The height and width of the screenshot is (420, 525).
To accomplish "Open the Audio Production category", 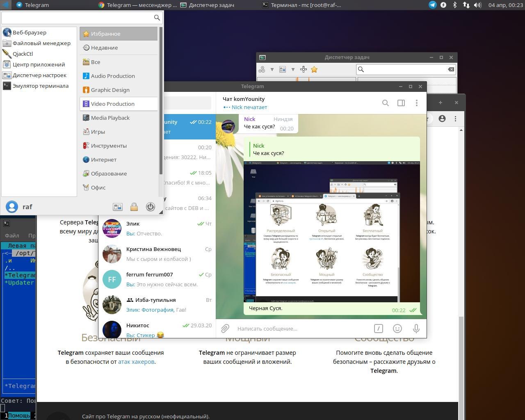I will click(x=119, y=76).
